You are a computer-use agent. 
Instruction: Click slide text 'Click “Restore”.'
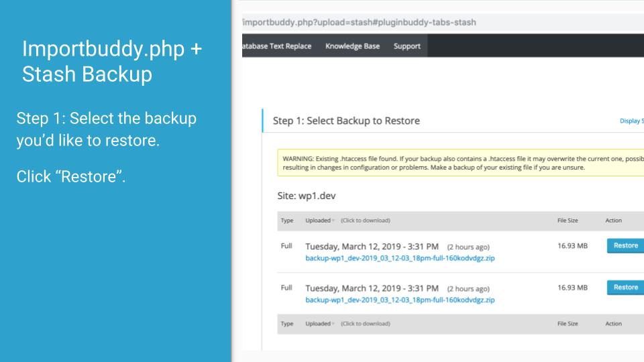[x=71, y=176]
